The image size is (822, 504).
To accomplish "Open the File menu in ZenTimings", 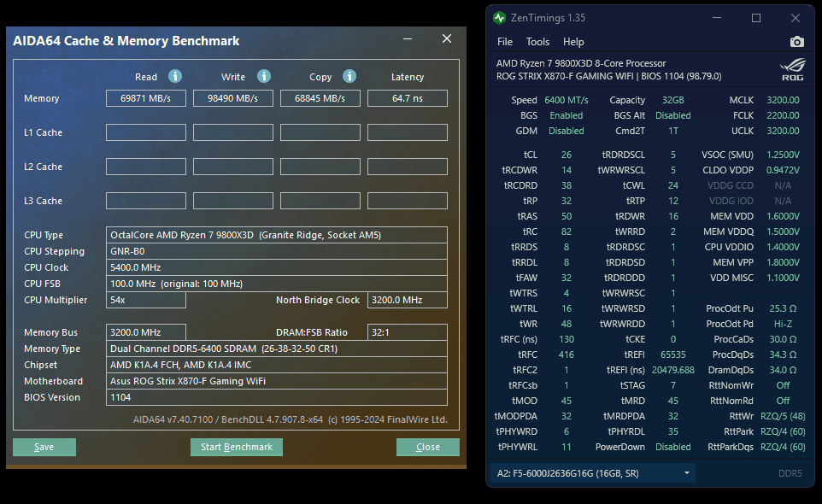I will coord(505,41).
